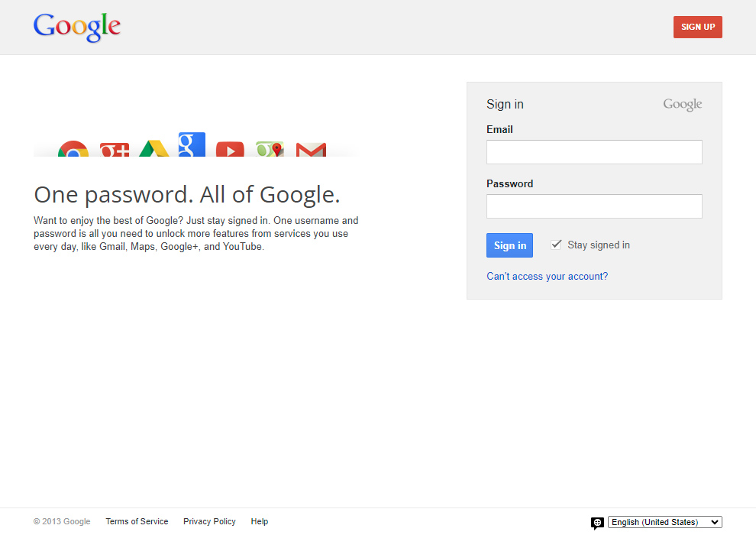Click the Google+ icon
The image size is (756, 535).
(x=115, y=150)
